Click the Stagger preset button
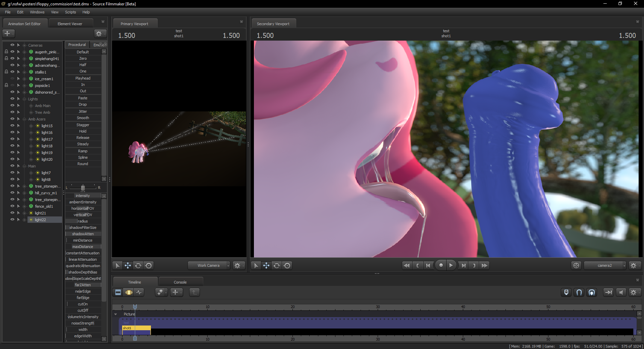The width and height of the screenshot is (644, 349). 83,125
